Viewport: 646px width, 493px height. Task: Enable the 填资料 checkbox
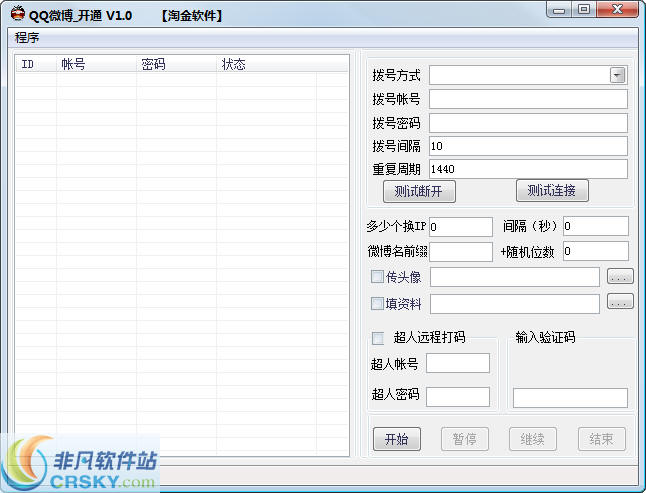coord(377,304)
